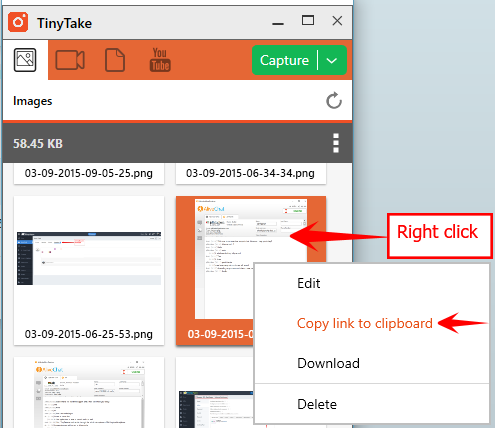The height and width of the screenshot is (428, 495).
Task: Expand the Capture dropdown arrow
Action: coord(332,60)
